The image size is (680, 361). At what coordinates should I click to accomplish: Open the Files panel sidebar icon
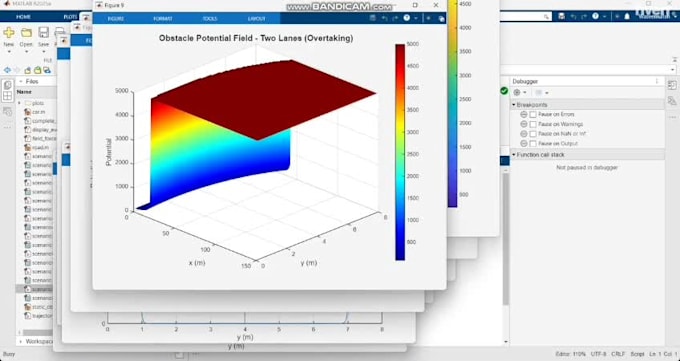pos(7,85)
